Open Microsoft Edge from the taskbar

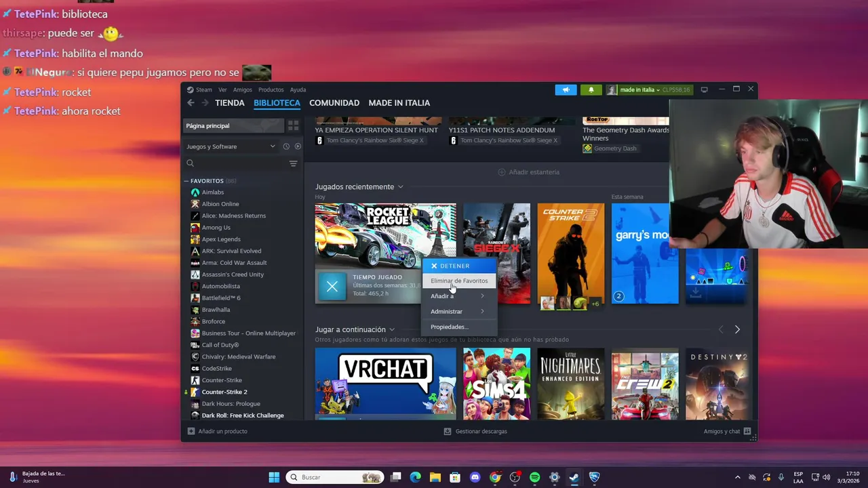pyautogui.click(x=415, y=477)
